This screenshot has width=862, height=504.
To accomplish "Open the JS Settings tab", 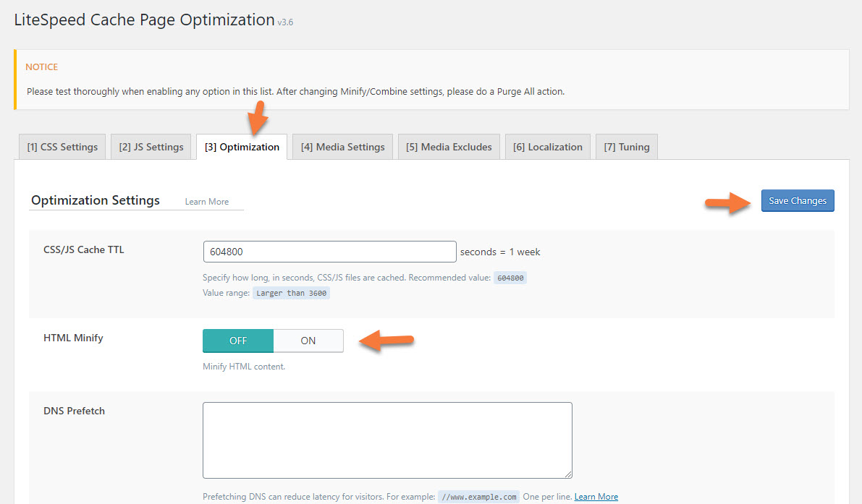I will pyautogui.click(x=151, y=146).
